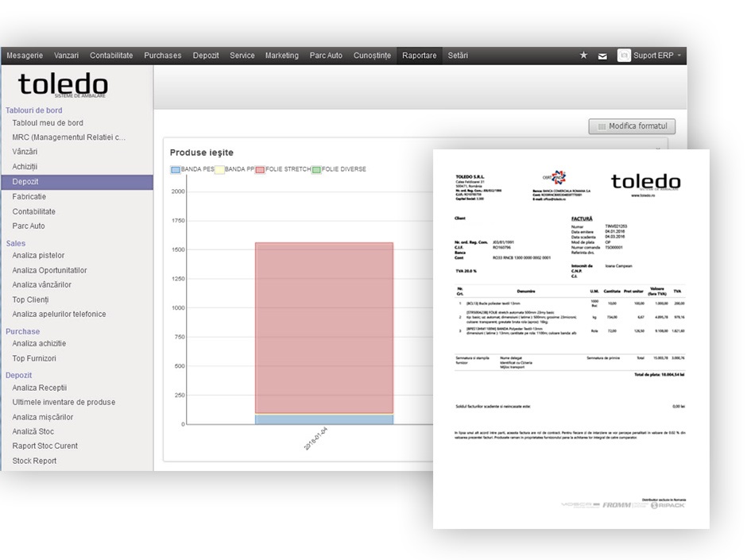
Task: Toggle BANDA PES legend swatch
Action: [176, 169]
